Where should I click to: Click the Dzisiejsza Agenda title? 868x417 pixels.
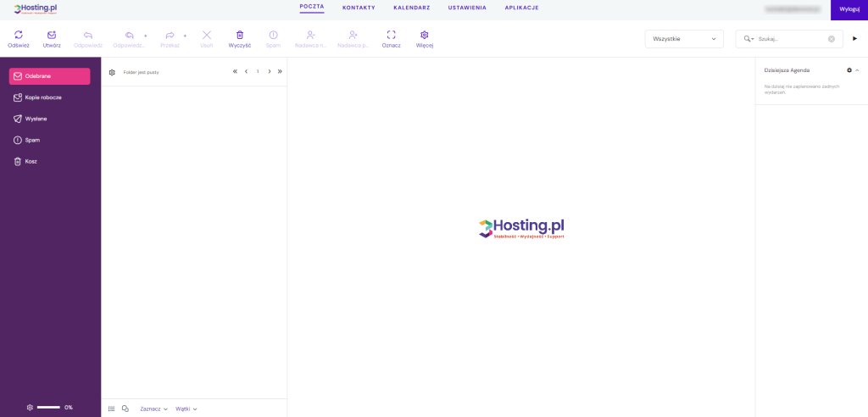(x=787, y=70)
